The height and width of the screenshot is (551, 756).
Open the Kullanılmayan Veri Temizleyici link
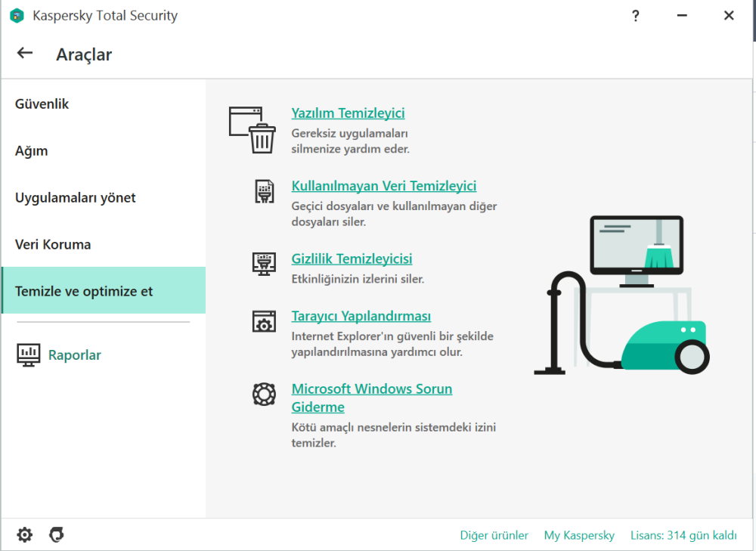coord(384,186)
